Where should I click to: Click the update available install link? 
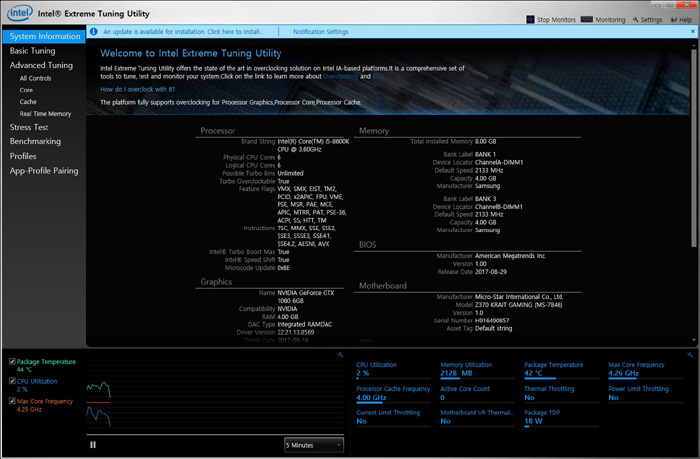point(183,32)
